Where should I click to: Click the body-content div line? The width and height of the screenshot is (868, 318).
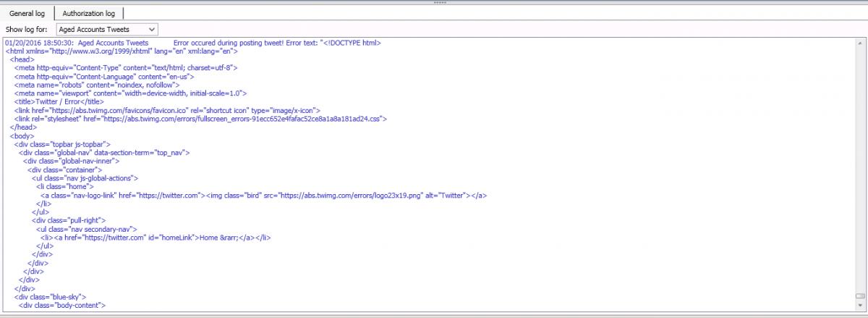pos(62,304)
